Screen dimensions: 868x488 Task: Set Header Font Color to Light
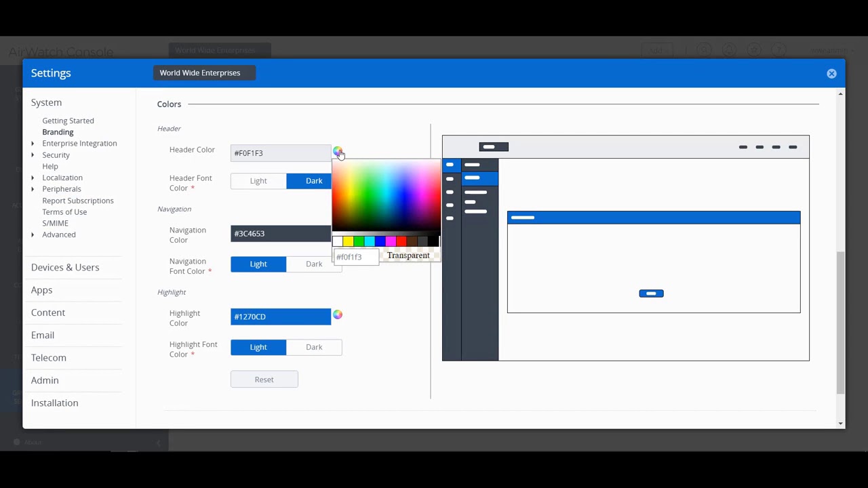(x=258, y=181)
